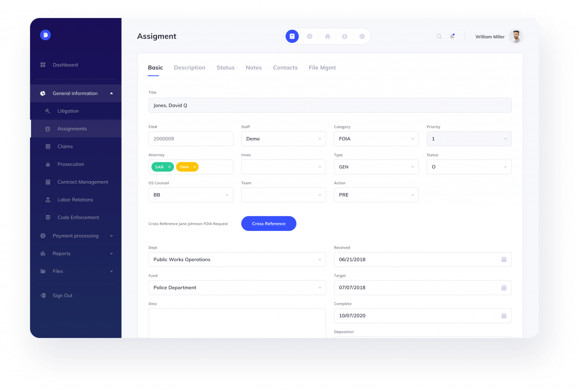Select the Litigation gavel icon in sidebar
Screen dimensions: 581x392
click(x=48, y=111)
